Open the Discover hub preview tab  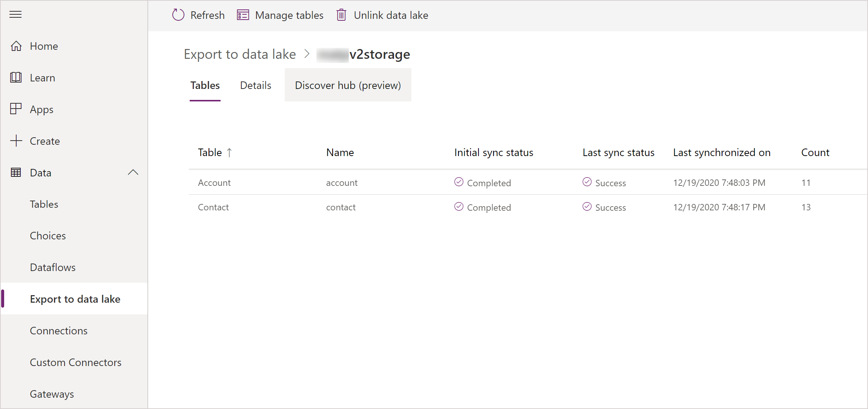347,85
